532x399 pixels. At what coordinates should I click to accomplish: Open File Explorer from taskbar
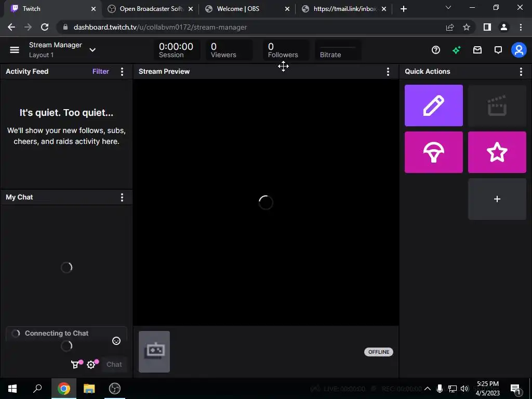tap(89, 389)
